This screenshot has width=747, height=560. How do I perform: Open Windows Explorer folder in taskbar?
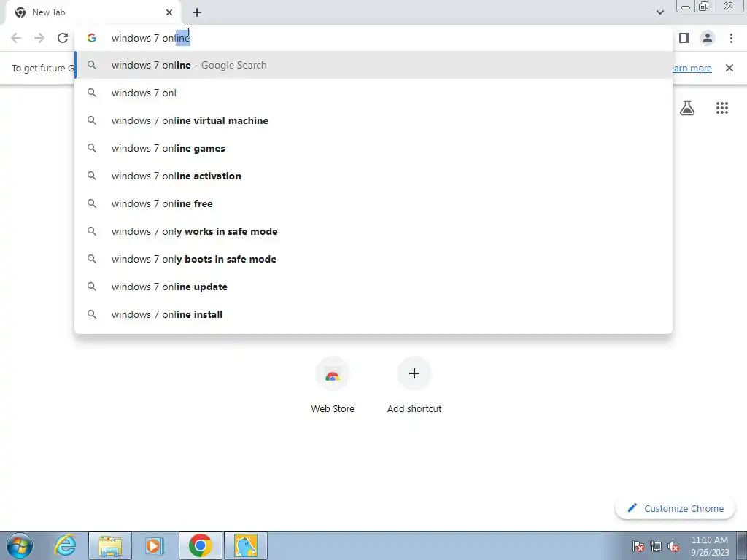tap(110, 546)
